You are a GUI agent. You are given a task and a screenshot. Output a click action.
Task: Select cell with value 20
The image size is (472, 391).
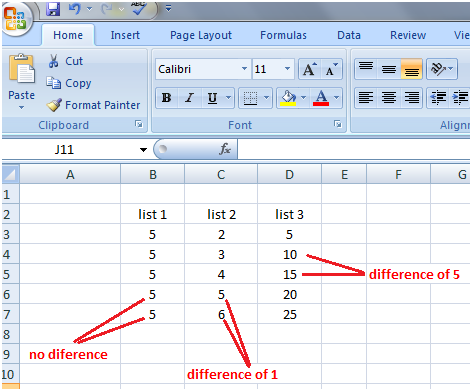289,294
